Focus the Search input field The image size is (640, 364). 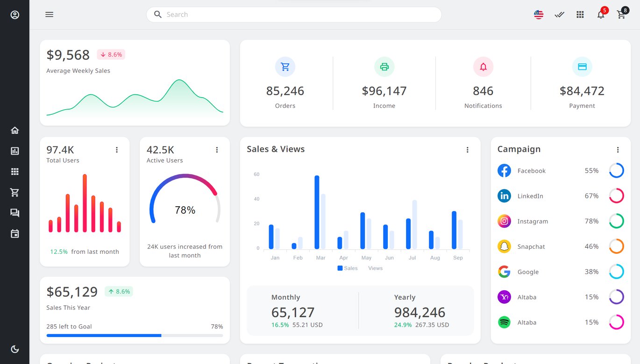click(x=294, y=14)
